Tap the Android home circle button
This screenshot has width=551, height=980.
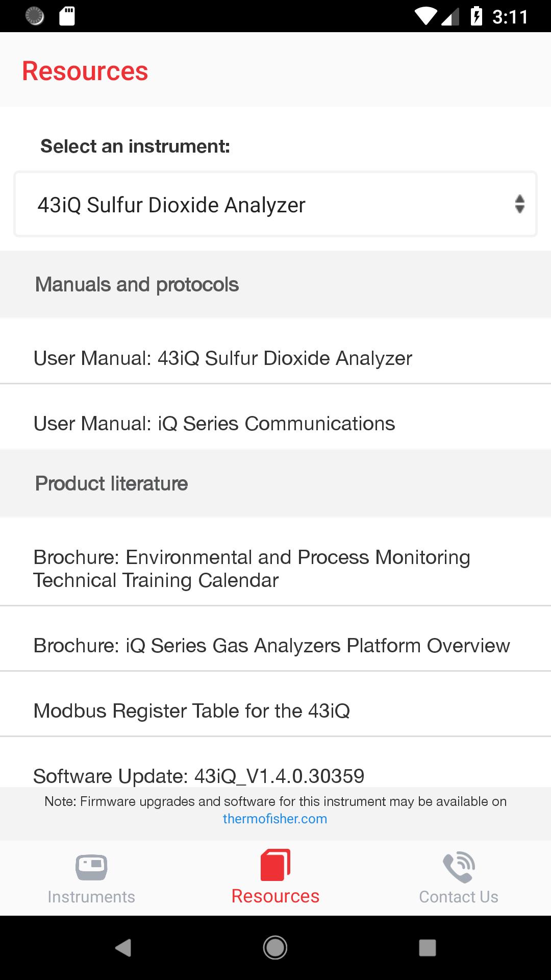click(x=275, y=948)
